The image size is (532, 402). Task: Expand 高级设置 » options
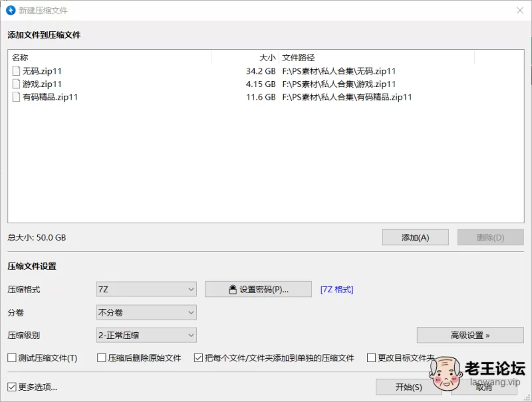click(x=470, y=336)
